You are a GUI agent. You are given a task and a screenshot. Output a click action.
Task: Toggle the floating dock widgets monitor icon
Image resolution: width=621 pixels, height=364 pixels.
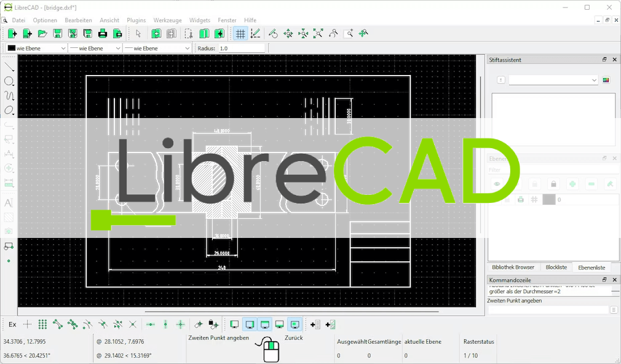pyautogui.click(x=295, y=325)
